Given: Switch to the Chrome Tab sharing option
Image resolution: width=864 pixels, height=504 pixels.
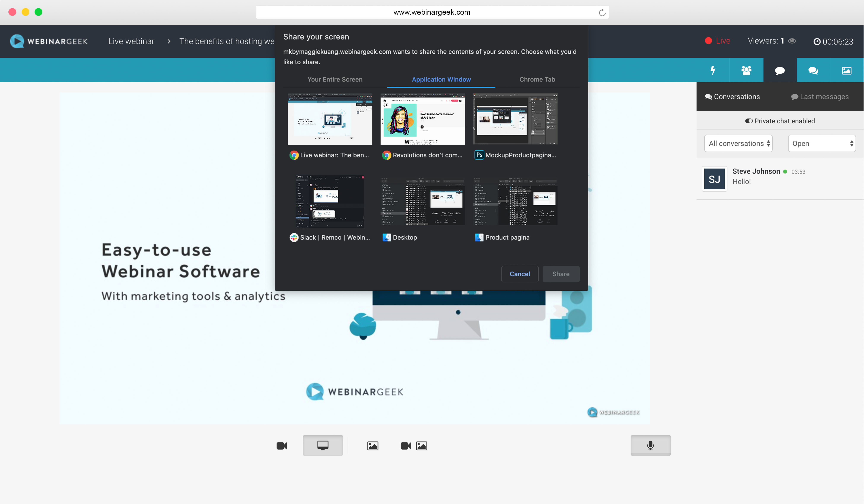Looking at the screenshot, I should tap(537, 79).
